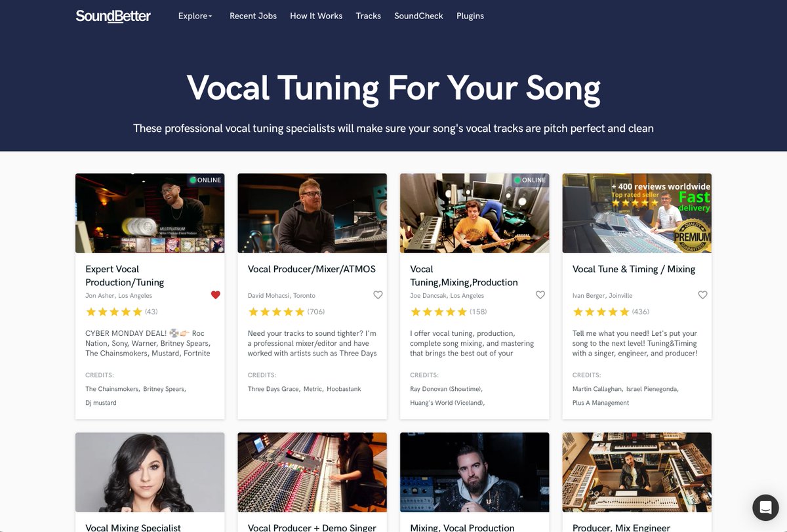The height and width of the screenshot is (532, 787).
Task: Click Jon Asher's five-star rating
Action: [113, 312]
